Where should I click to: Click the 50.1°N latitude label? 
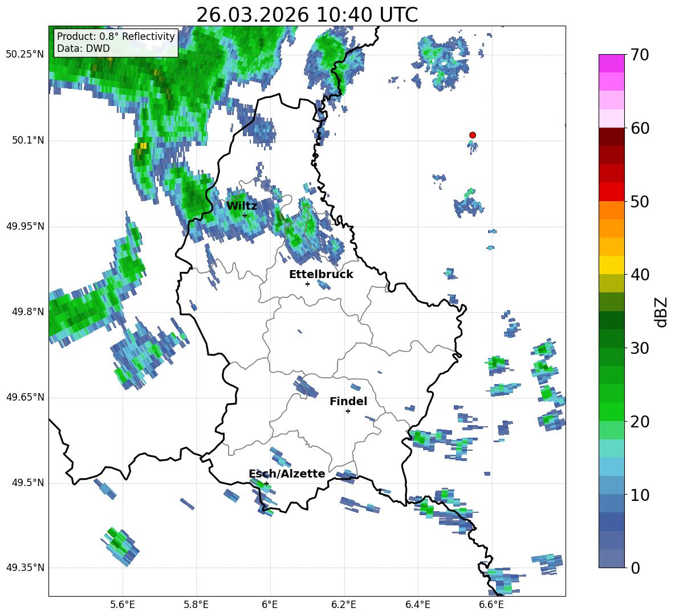click(29, 140)
